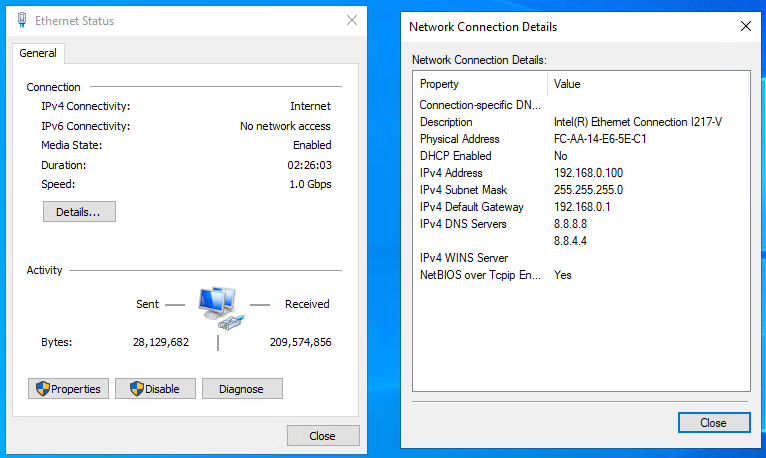Select the Physical Address row
Screen dimensions: 766x458
pos(581,139)
